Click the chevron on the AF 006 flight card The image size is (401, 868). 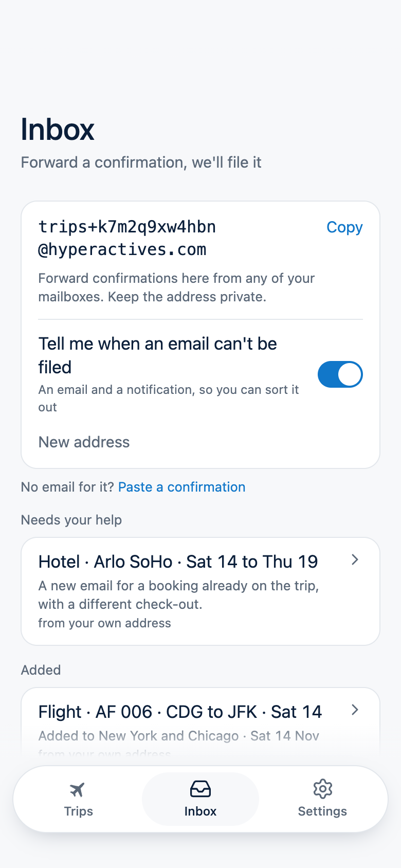[x=355, y=710]
